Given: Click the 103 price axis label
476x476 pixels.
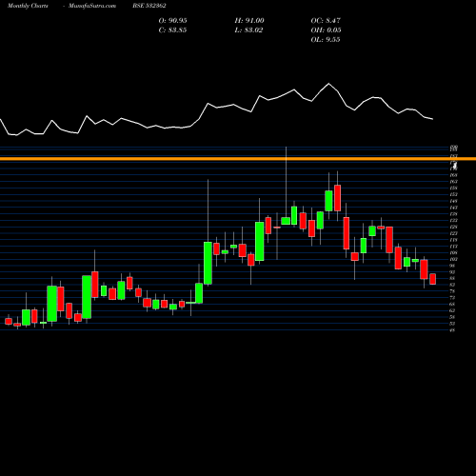Looking at the screenshot, I should click(452, 259).
